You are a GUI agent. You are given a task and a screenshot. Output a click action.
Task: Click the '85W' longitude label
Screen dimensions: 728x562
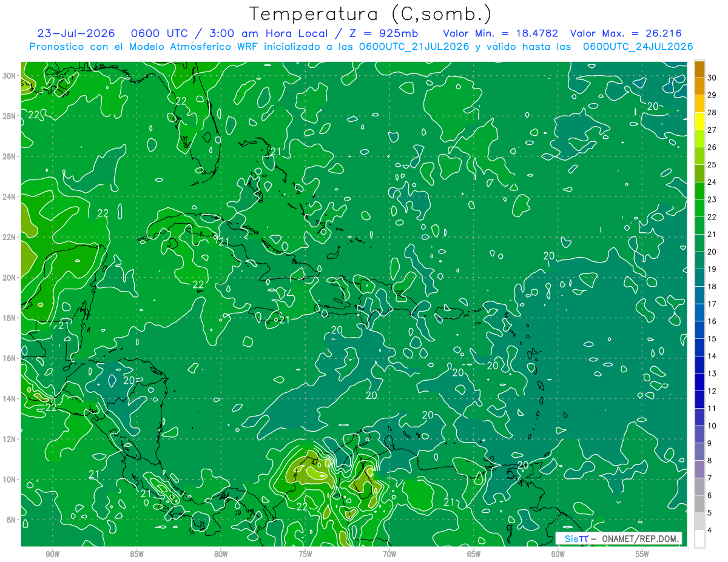click(136, 554)
